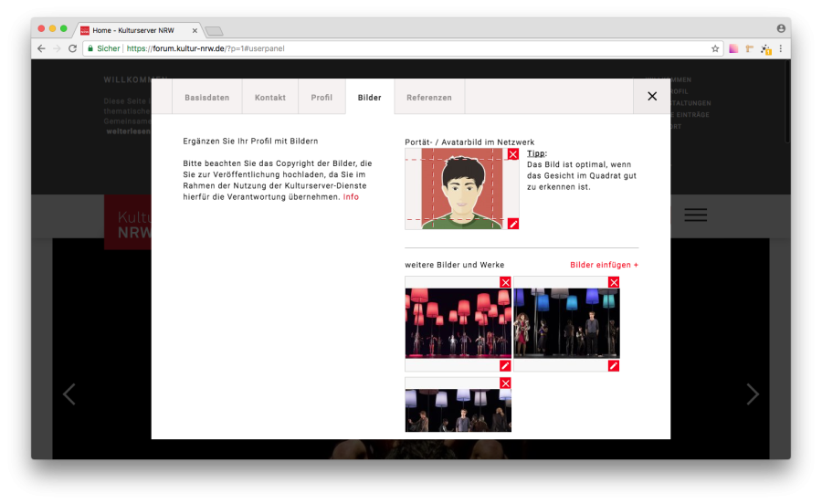Bookmark this page with the star icon
This screenshot has height=504, width=822.
715,48
